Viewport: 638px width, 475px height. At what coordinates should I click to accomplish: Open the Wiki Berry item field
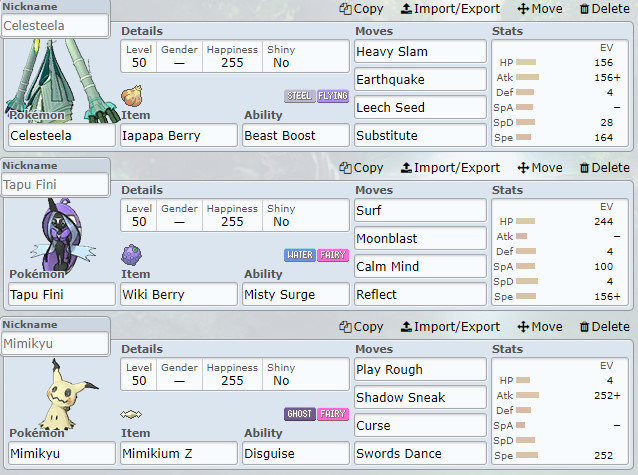(179, 294)
